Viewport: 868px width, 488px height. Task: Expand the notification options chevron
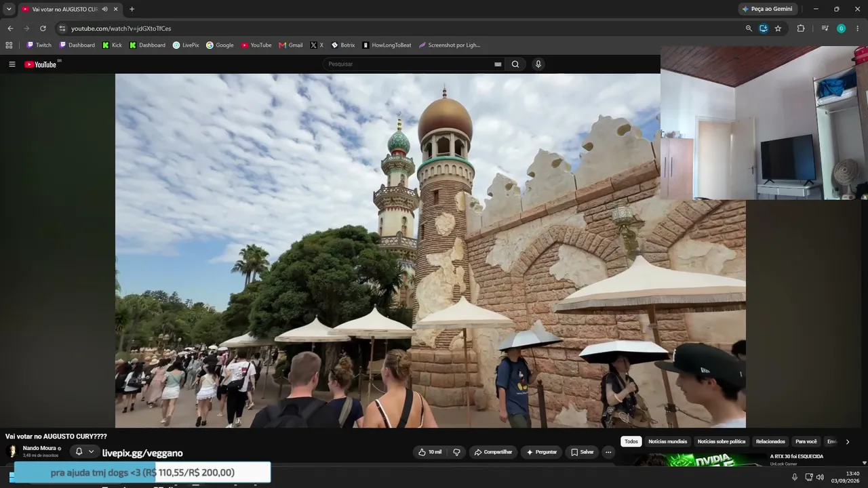(92, 451)
